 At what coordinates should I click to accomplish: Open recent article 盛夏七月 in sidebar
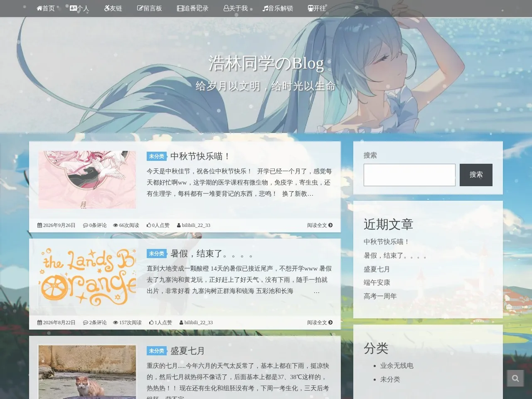pos(377,269)
